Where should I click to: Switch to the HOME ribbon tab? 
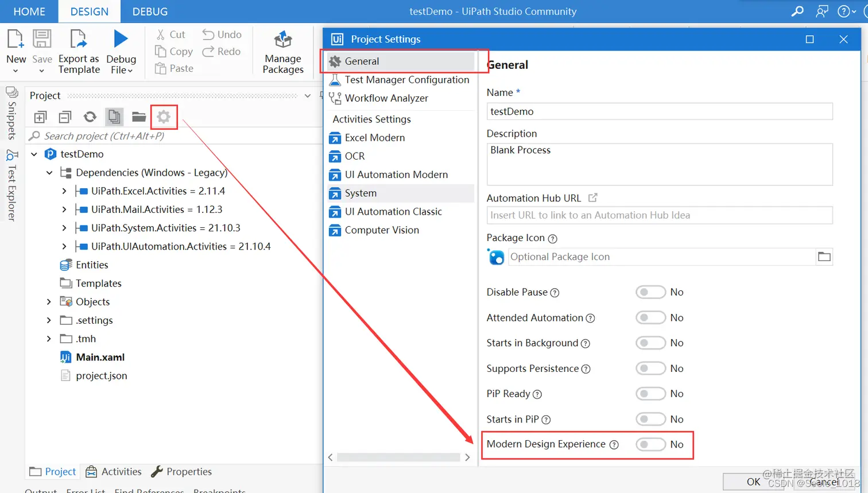[x=29, y=11]
